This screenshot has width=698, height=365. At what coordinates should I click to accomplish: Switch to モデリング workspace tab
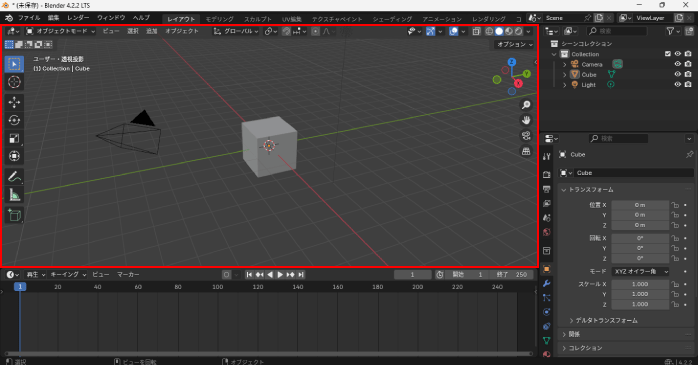click(x=219, y=19)
